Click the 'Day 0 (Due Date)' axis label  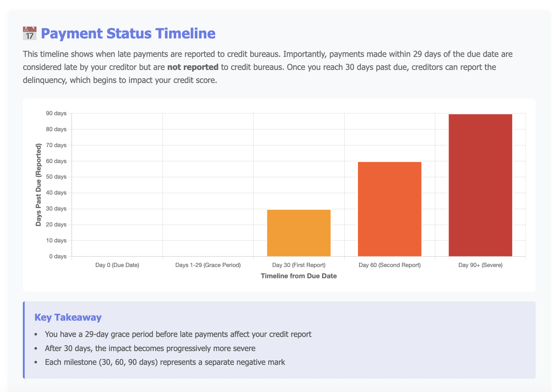click(117, 265)
